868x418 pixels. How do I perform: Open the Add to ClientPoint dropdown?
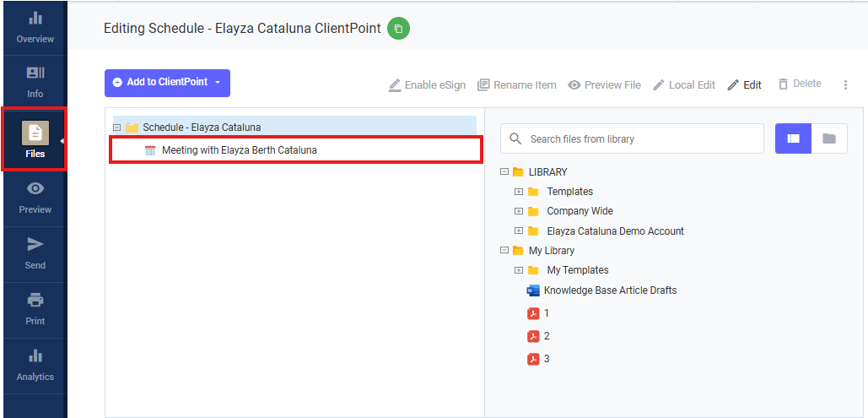(167, 83)
